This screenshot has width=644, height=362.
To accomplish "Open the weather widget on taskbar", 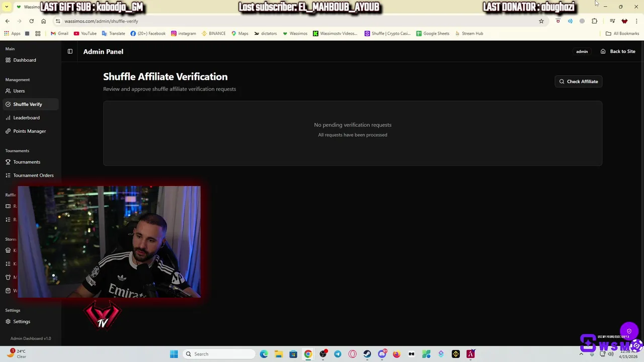I will click(x=16, y=353).
